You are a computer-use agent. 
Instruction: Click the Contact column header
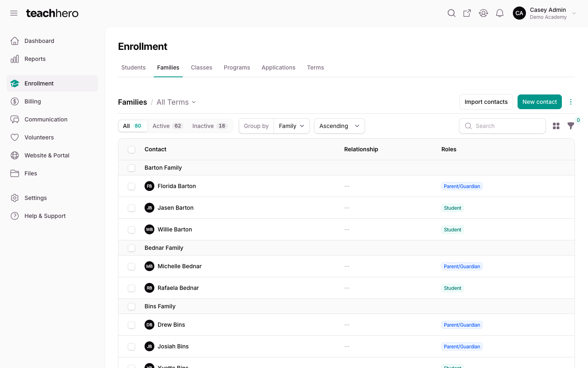tap(156, 149)
